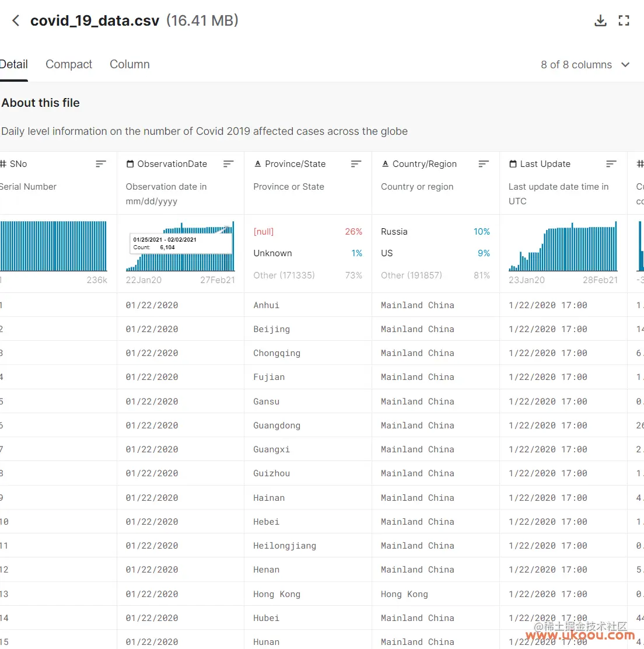Click the Serial Number column description
The width and height of the screenshot is (644, 649).
tap(28, 187)
